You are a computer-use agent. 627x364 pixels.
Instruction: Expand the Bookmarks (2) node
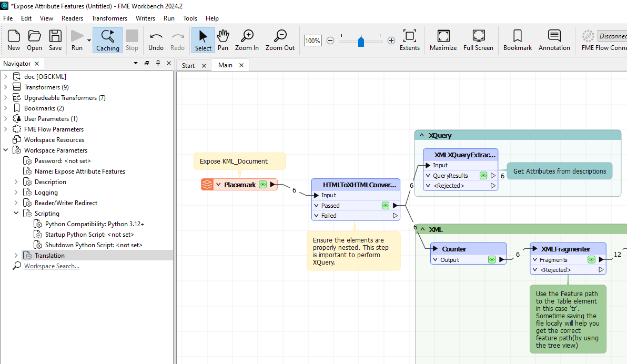6,108
